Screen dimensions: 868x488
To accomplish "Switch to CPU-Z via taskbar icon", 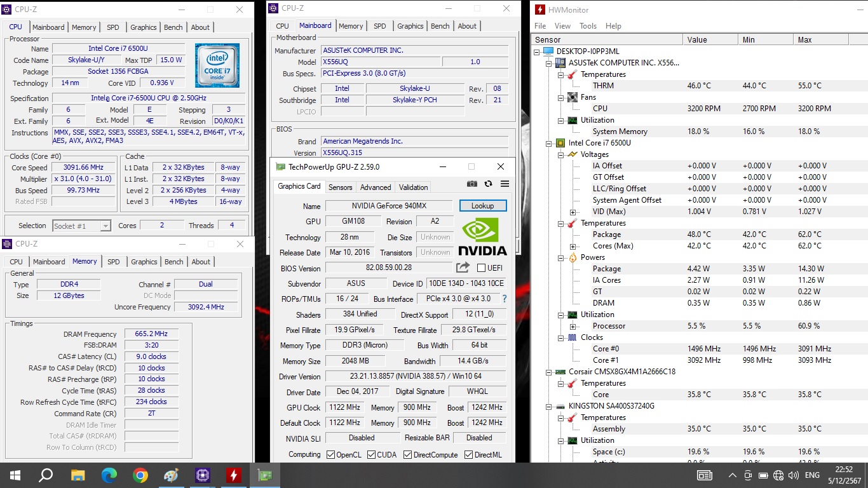I will coord(203,475).
